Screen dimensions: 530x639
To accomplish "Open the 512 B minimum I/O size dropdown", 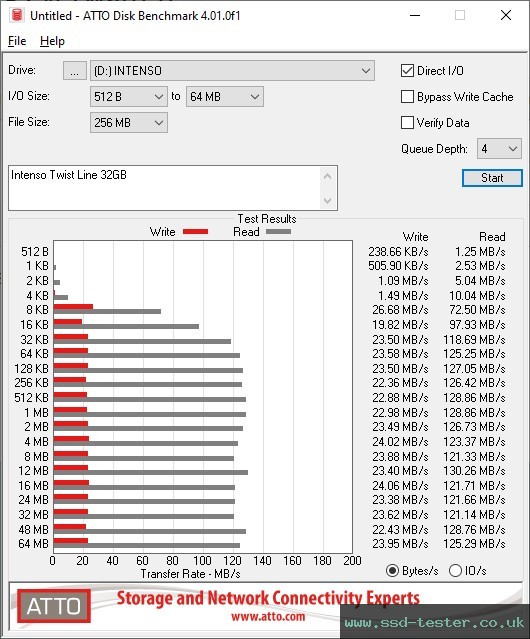I will click(x=129, y=97).
